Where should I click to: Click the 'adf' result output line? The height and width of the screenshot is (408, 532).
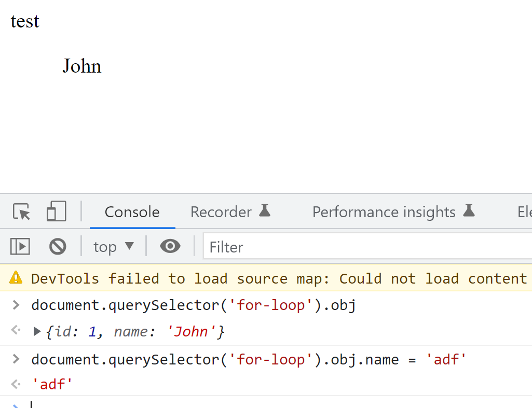(52, 385)
